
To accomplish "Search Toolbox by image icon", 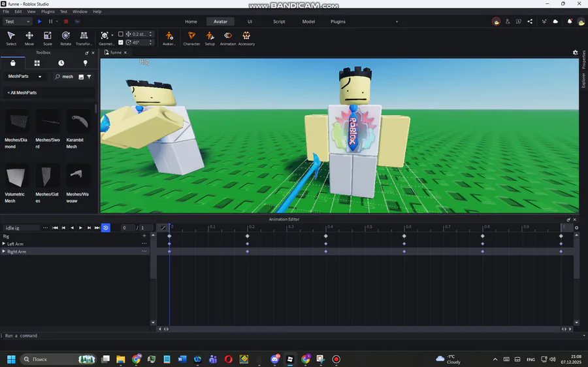I will pos(81,77).
